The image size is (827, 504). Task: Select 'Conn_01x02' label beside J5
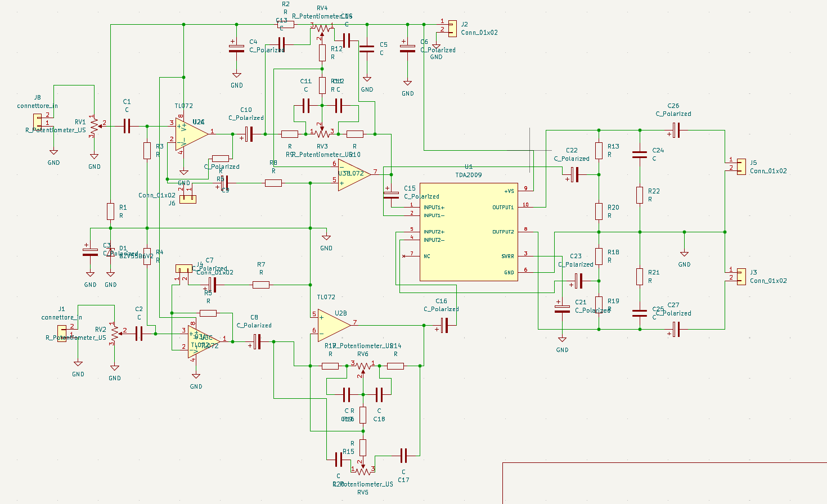click(x=768, y=171)
